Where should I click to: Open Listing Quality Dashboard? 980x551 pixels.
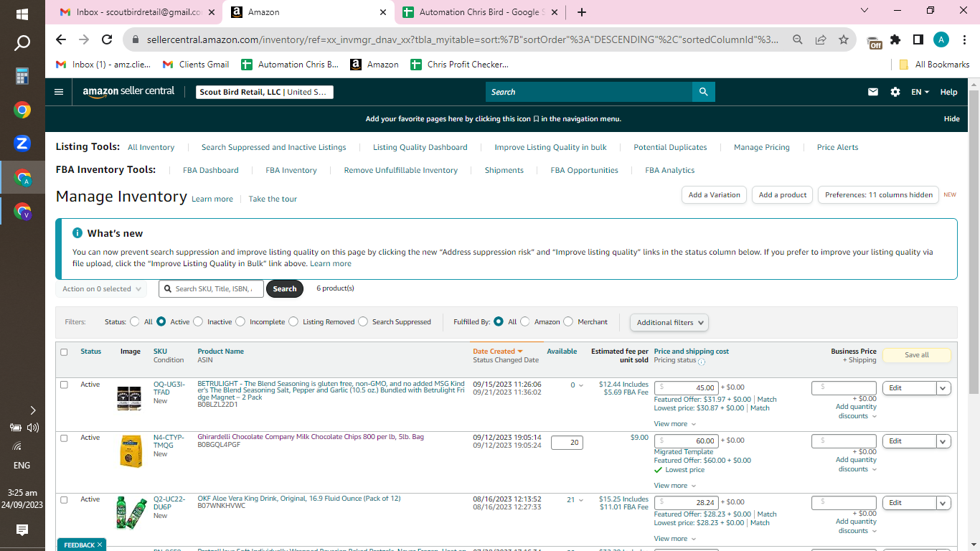pyautogui.click(x=420, y=147)
